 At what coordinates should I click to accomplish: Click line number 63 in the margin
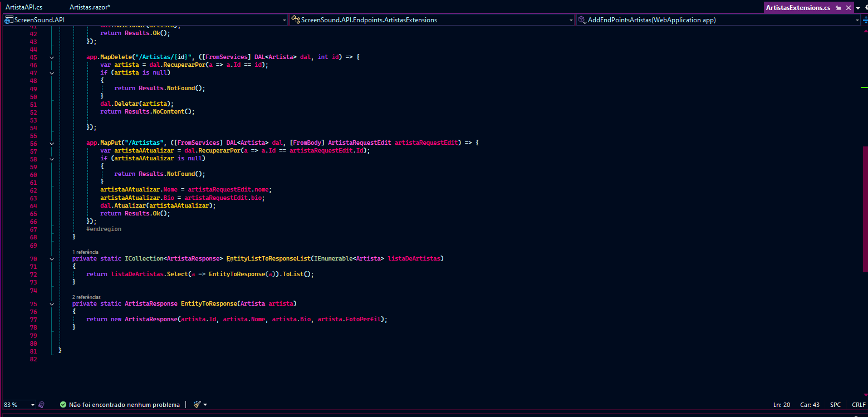coord(33,198)
